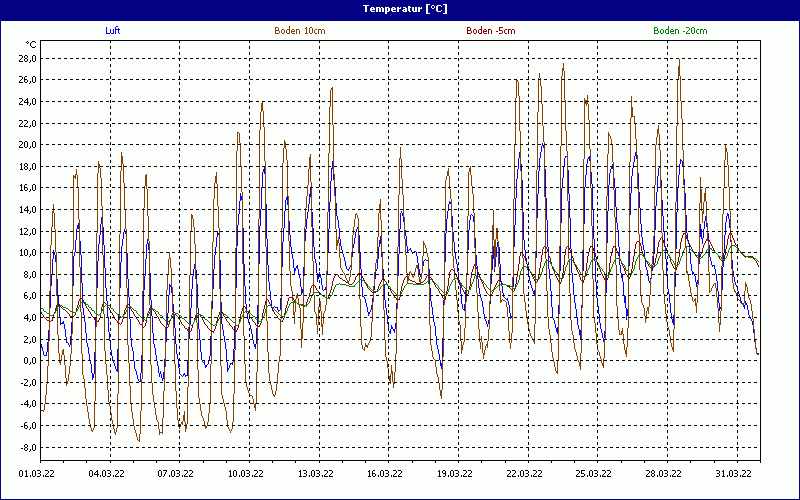Select the green Boden -20cm legend label
The width and height of the screenshot is (800, 500).
click(x=680, y=31)
